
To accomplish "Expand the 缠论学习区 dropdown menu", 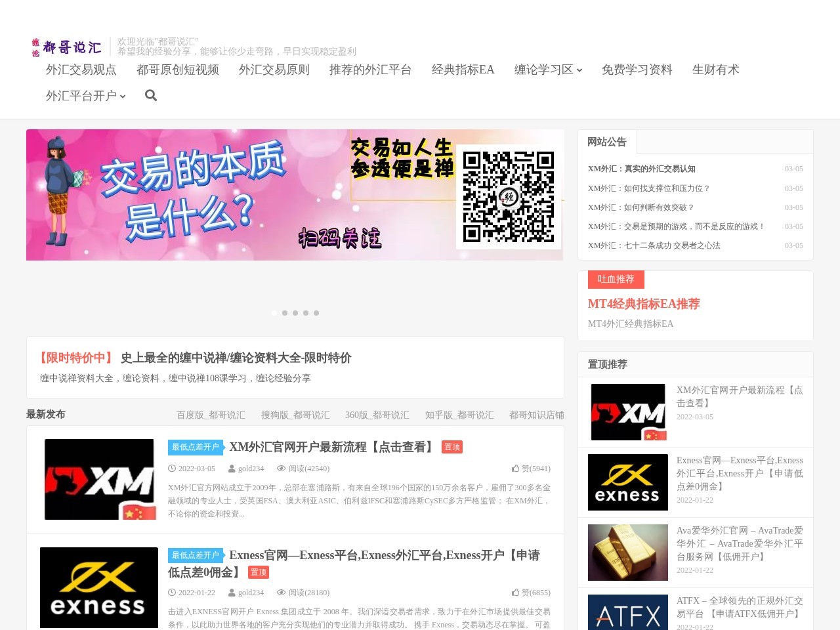I will [548, 70].
